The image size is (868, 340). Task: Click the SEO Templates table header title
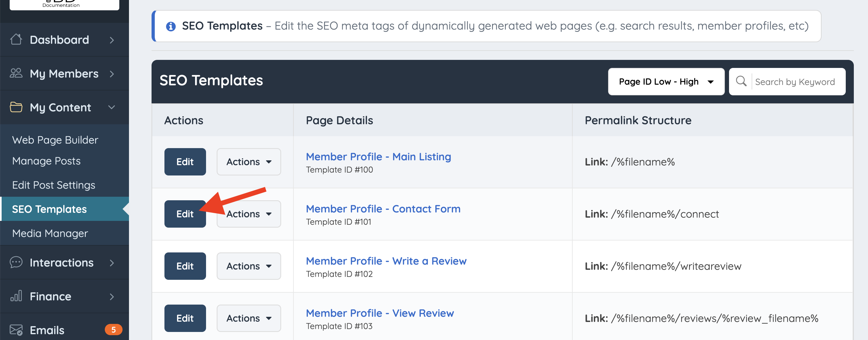(211, 80)
